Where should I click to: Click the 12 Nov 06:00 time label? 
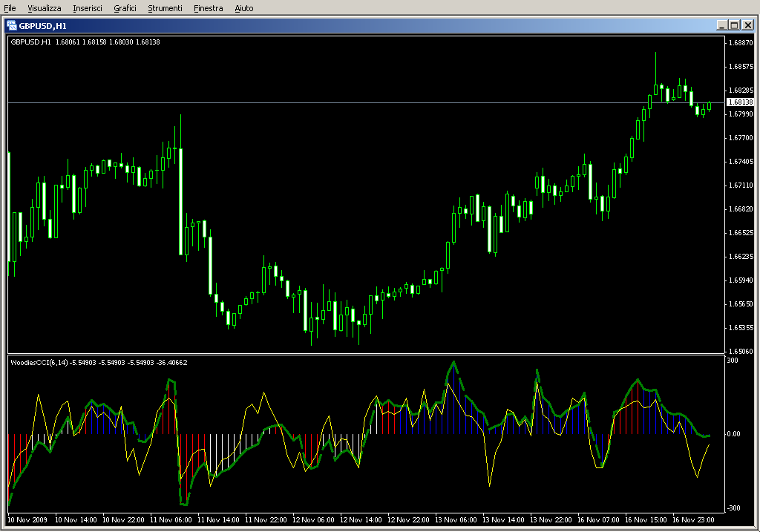click(x=313, y=520)
